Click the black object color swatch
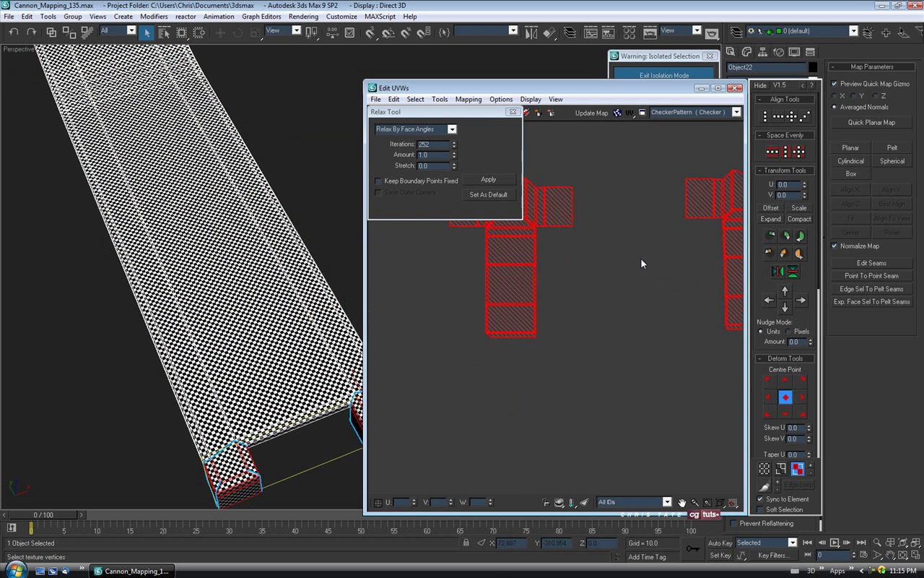 (813, 68)
